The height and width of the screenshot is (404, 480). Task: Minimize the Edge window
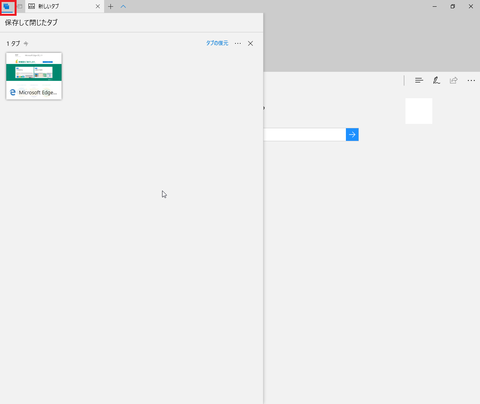point(435,6)
